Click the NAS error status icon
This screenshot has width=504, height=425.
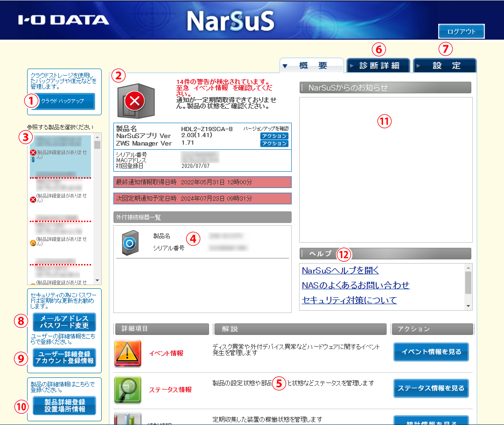pyautogui.click(x=136, y=101)
